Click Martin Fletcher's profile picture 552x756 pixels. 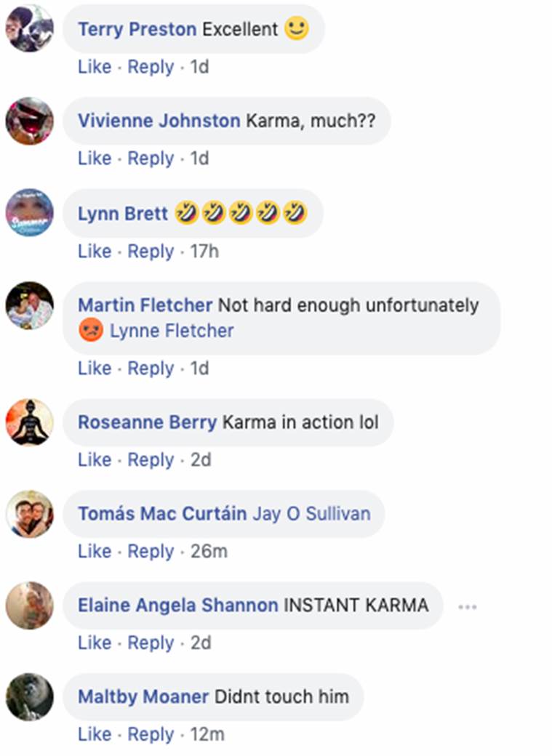[29, 305]
